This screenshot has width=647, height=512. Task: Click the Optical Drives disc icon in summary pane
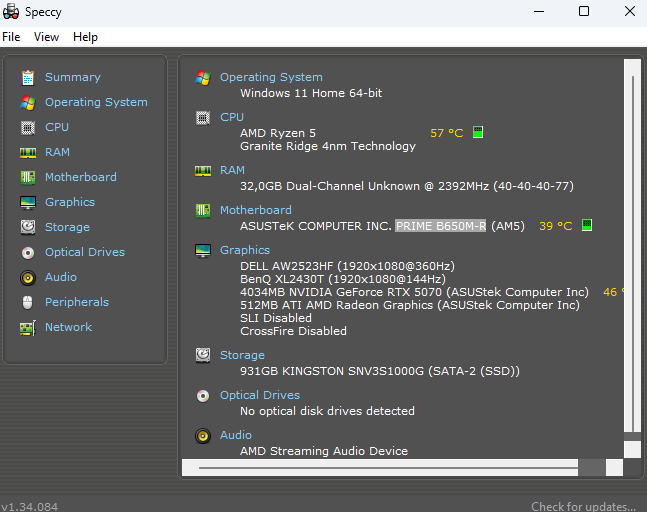coord(203,396)
